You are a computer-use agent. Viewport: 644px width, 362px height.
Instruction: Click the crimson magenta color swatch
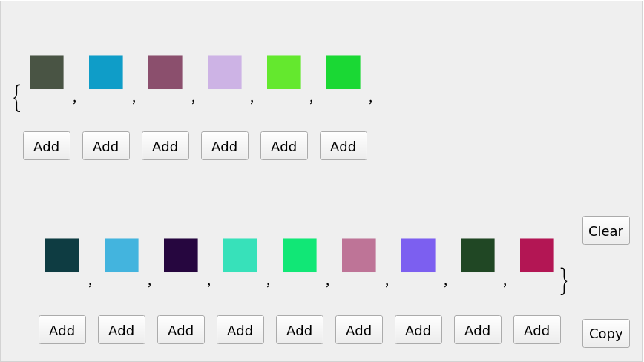[537, 255]
